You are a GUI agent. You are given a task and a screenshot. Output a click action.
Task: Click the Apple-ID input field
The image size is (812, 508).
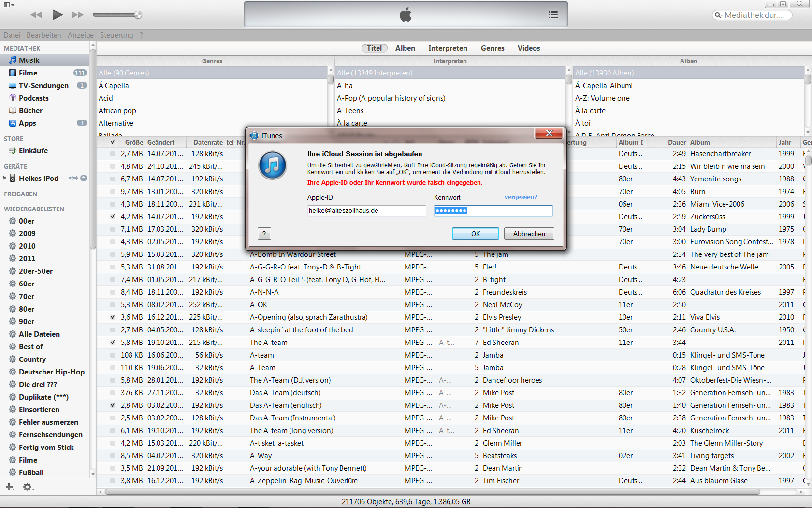coord(367,211)
